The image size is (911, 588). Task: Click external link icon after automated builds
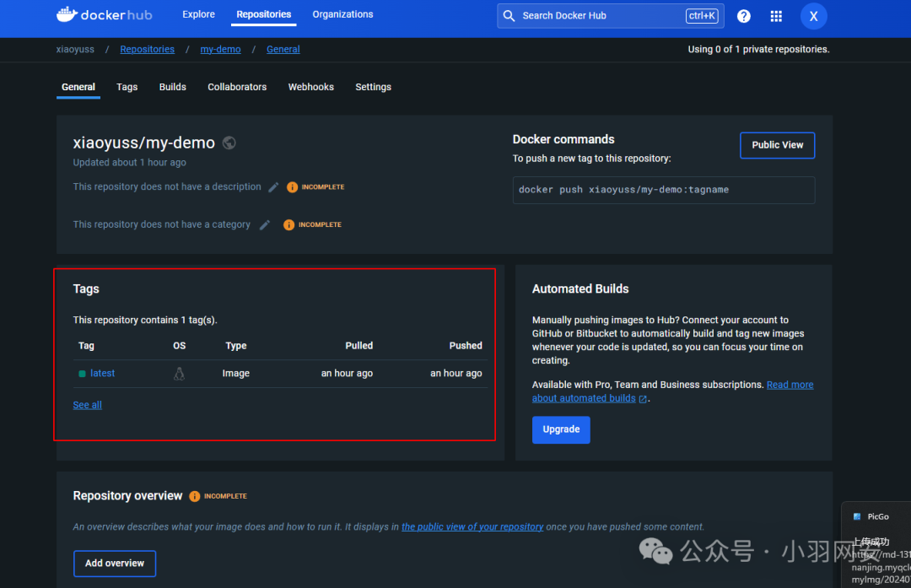643,399
